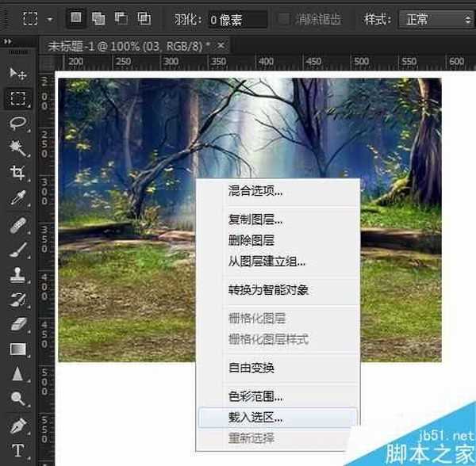476x466 pixels.
Task: Open the 样式 style dropdown
Action: click(436, 19)
